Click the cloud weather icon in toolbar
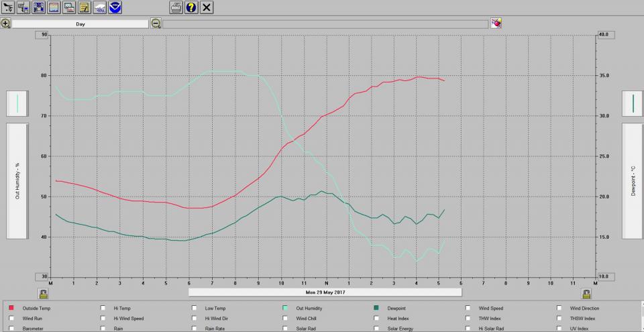Screen dimensions: 644x332 click(x=100, y=7)
